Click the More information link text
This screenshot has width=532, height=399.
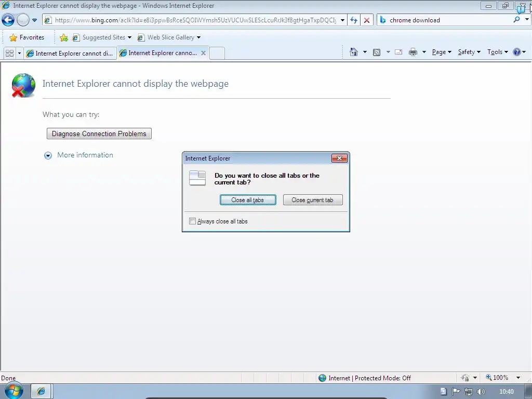click(85, 155)
